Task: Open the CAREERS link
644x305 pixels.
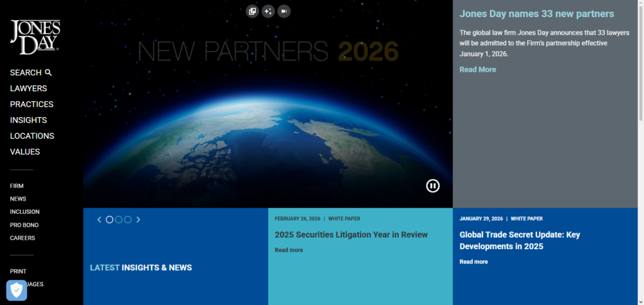Action: point(23,238)
